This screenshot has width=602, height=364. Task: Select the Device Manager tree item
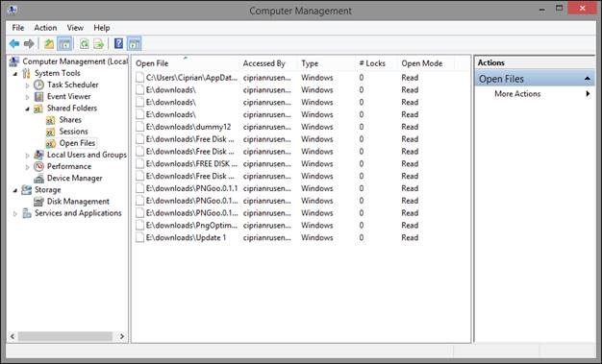tap(74, 179)
